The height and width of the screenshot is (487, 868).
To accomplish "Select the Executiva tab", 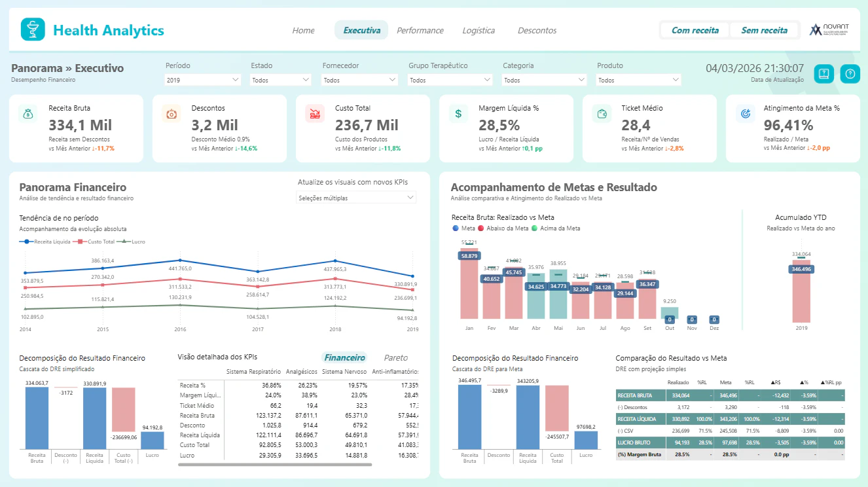I will (361, 30).
